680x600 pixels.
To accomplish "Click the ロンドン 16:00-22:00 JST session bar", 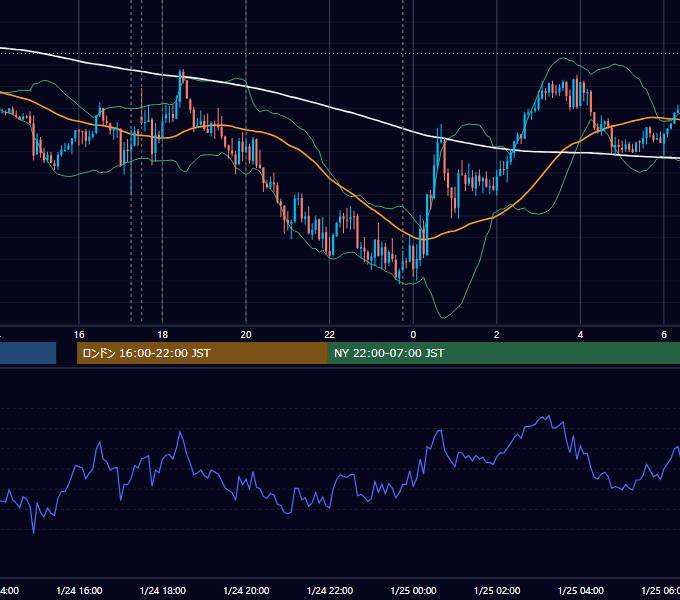I will click(x=202, y=353).
